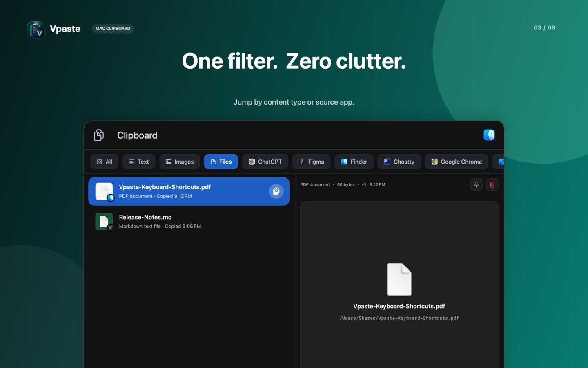Click the Finder icon in the panel header
The image size is (588, 368).
489,135
